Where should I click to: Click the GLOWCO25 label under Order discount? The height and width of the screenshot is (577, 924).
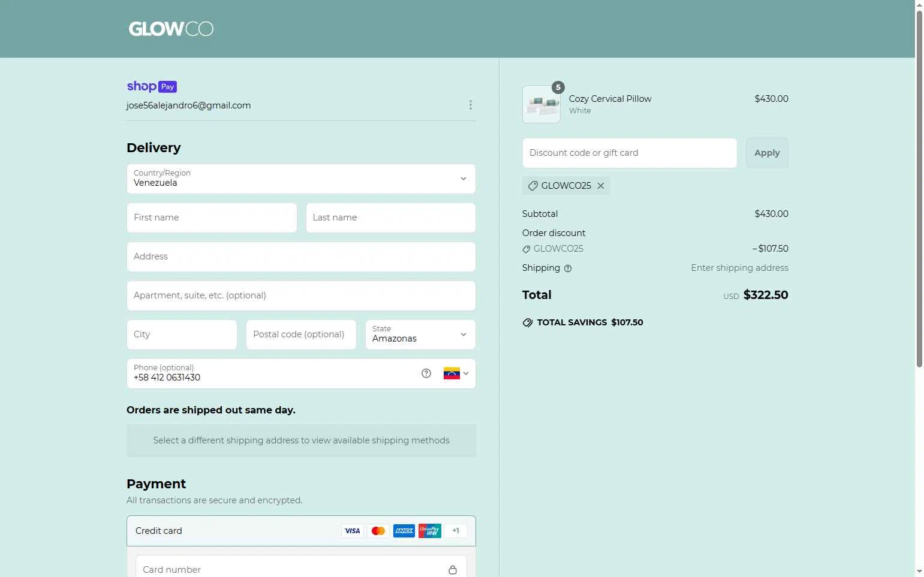(558, 249)
